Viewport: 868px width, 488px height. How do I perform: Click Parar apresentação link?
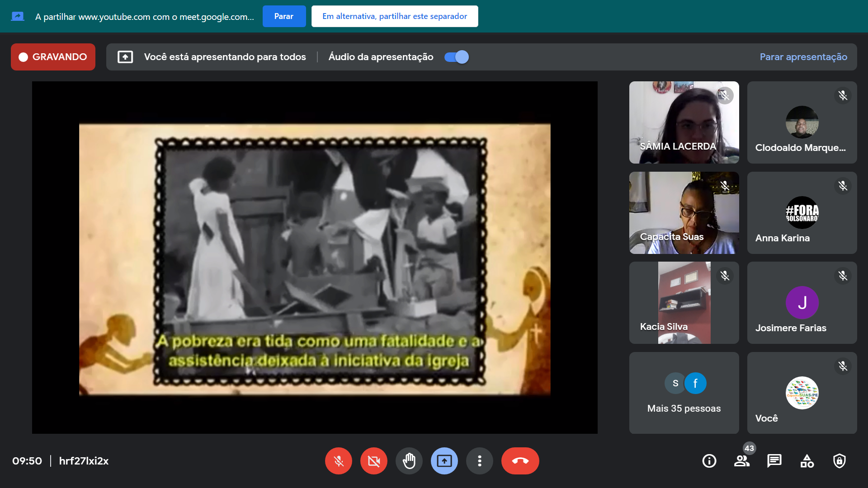pyautogui.click(x=803, y=57)
